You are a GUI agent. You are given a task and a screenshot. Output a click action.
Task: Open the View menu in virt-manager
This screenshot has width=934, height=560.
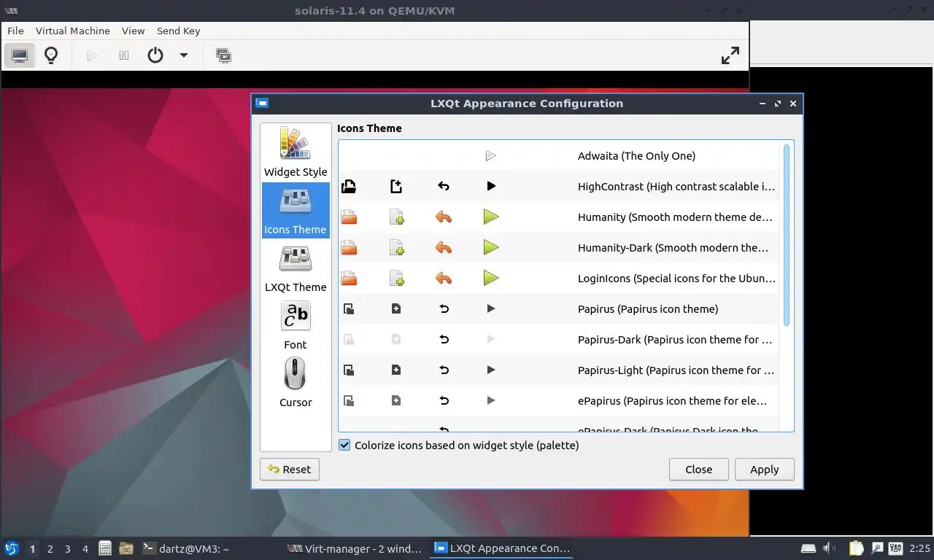point(134,31)
